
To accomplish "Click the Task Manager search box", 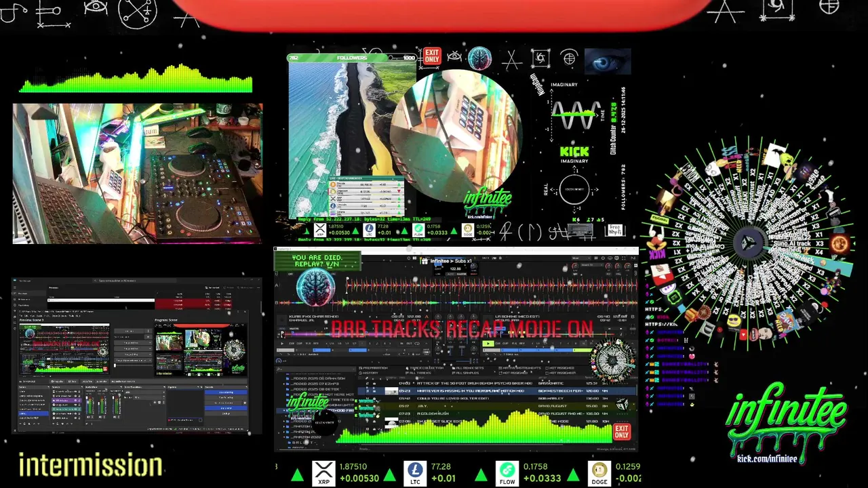I will click(x=134, y=281).
